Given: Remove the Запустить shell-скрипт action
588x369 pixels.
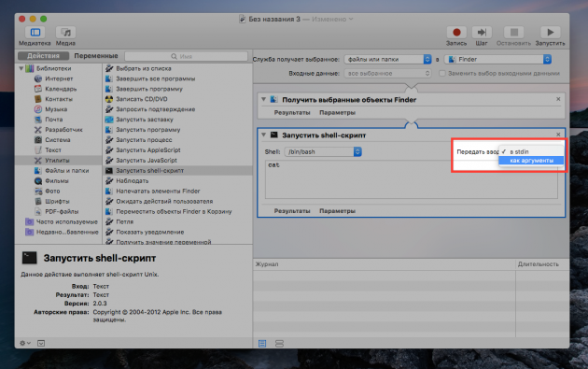Looking at the screenshot, I should click(558, 135).
